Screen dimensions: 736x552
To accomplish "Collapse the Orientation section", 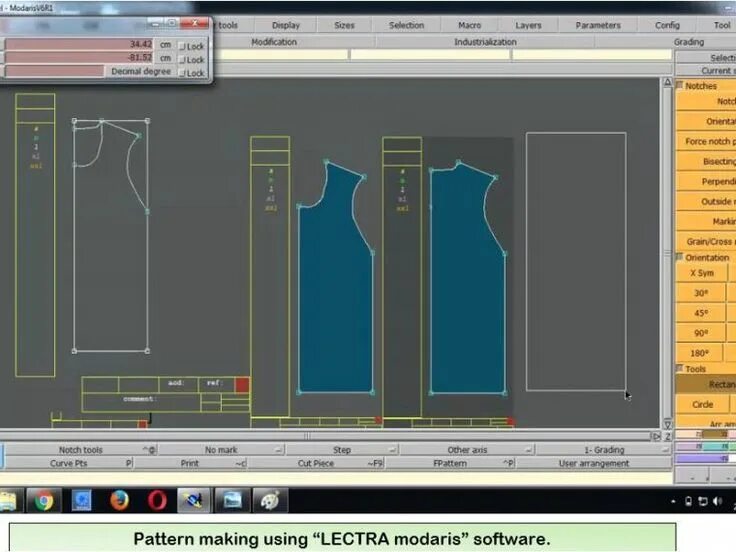I will point(679,257).
